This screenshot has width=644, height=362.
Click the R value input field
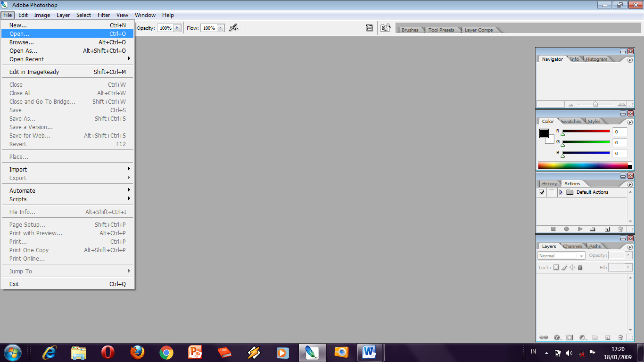click(x=620, y=132)
